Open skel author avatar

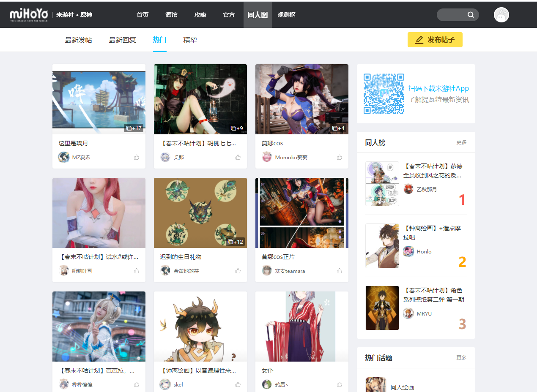165,384
